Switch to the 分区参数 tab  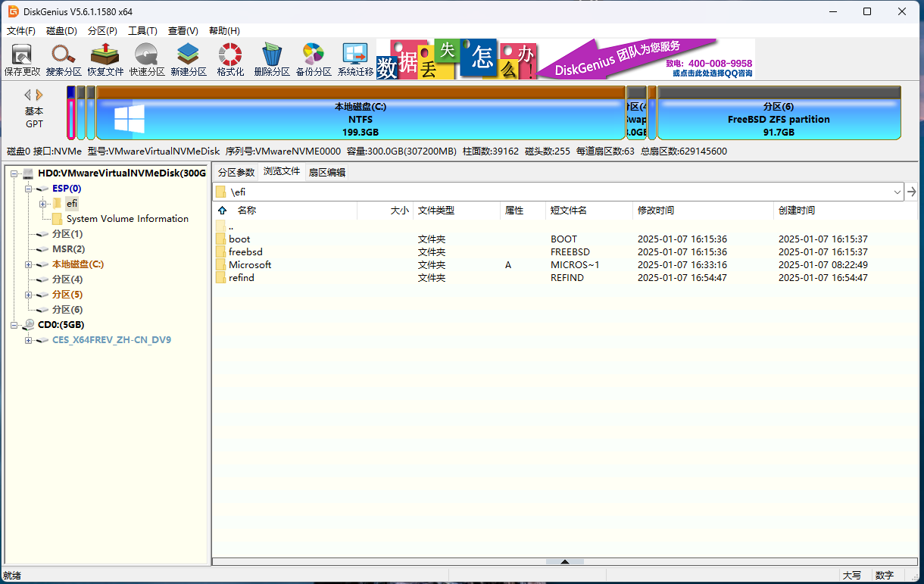tap(236, 172)
